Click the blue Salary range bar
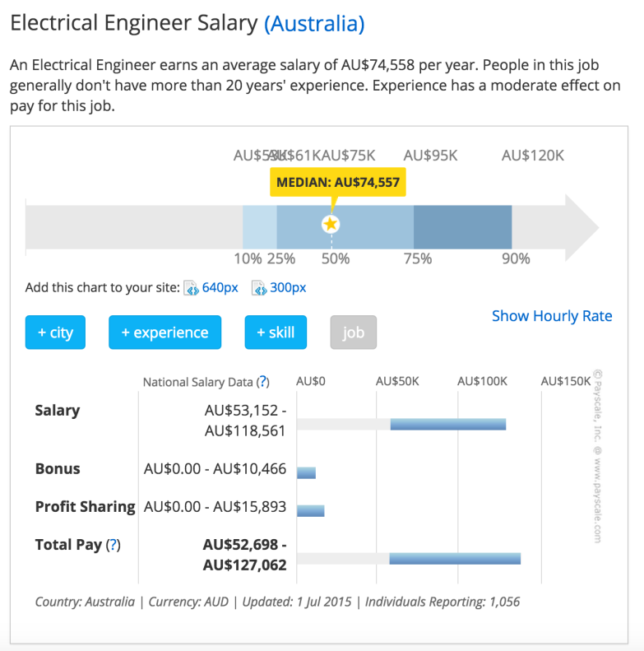The image size is (644, 651). pos(447,424)
